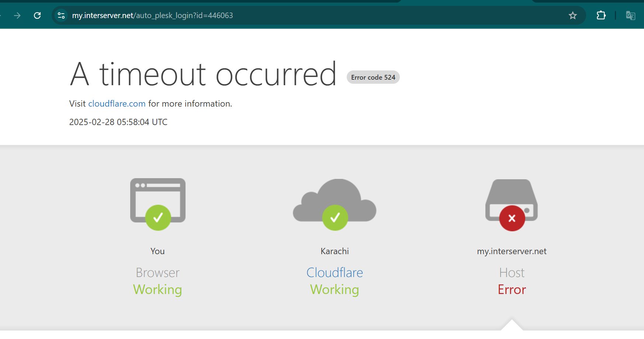The width and height of the screenshot is (644, 339).
Task: Click the Cloudflare status link
Action: click(335, 273)
